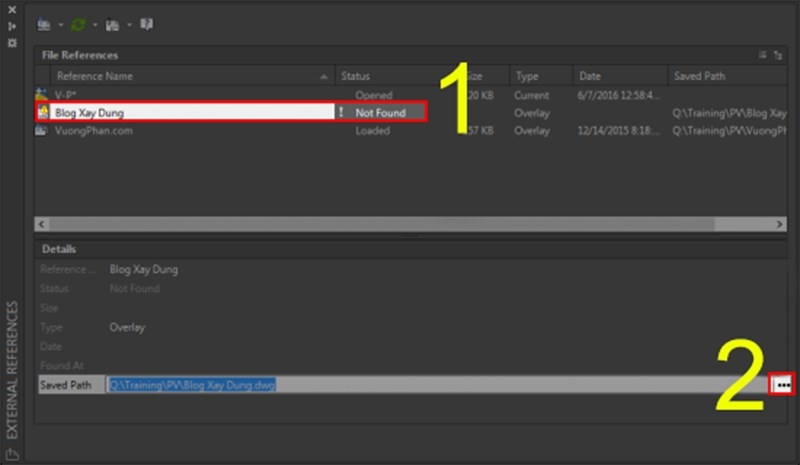Image resolution: width=800 pixels, height=465 pixels.
Task: Click the browse button beside Saved Path
Action: tap(782, 384)
